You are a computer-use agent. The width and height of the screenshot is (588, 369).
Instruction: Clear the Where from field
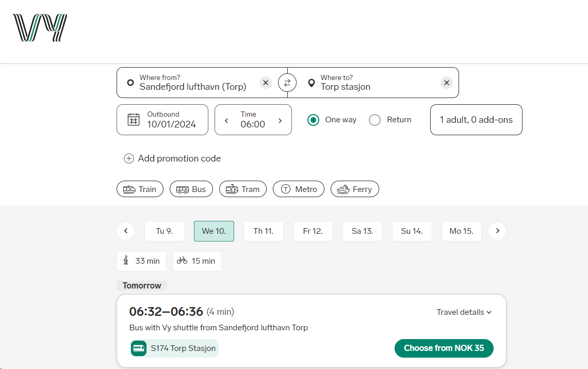(x=266, y=83)
